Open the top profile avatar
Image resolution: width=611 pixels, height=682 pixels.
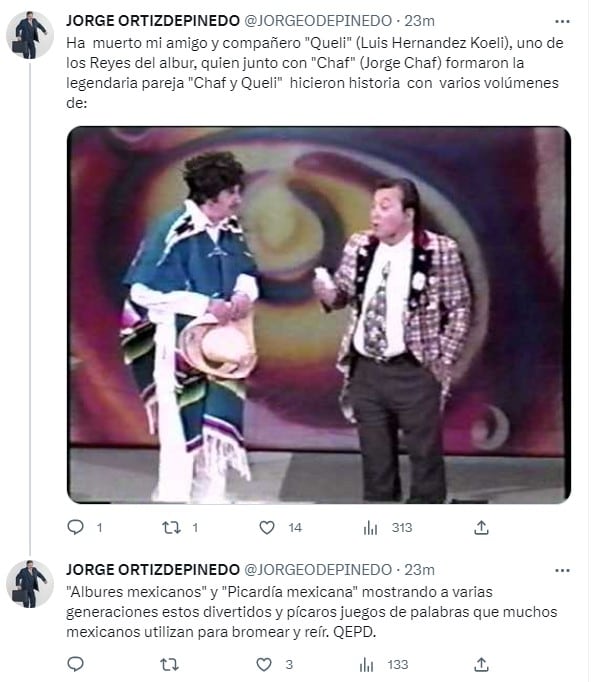coord(29,34)
